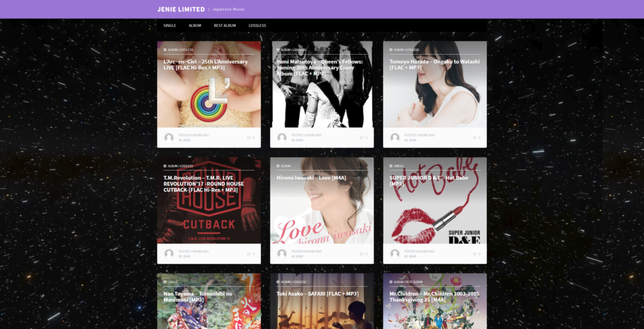Open the LOSSLESS menu item

tap(257, 25)
